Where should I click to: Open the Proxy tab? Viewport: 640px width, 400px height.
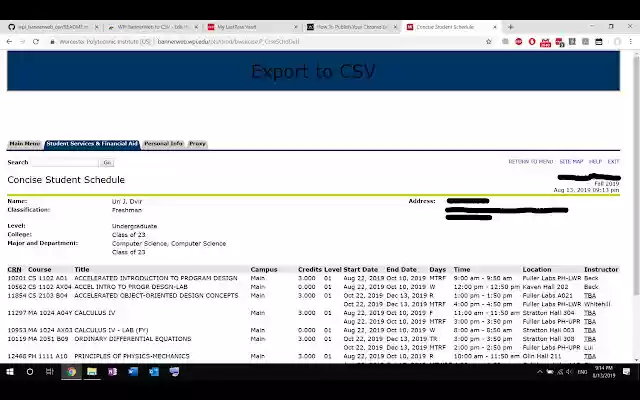198,144
